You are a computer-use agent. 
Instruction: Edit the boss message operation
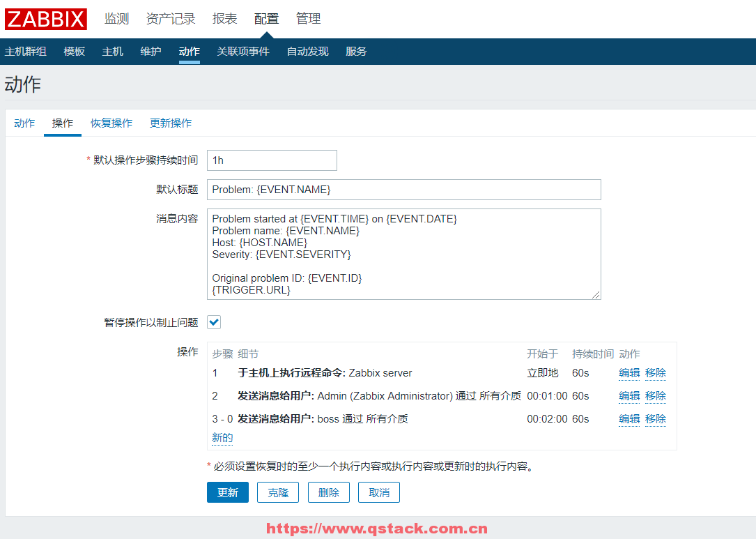point(629,419)
